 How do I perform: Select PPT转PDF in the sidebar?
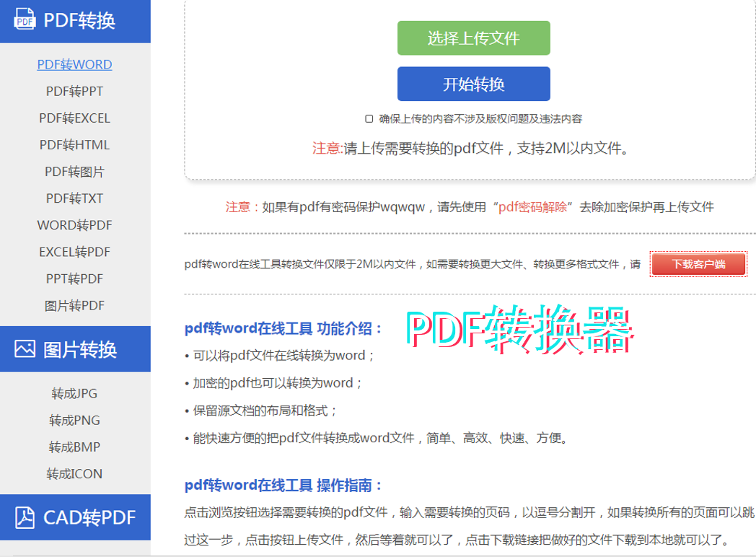pos(75,278)
